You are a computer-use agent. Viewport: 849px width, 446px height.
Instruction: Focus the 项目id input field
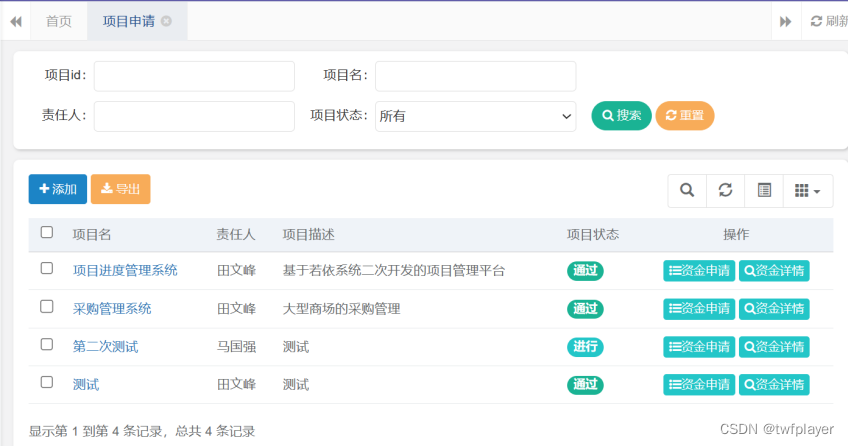tap(194, 76)
